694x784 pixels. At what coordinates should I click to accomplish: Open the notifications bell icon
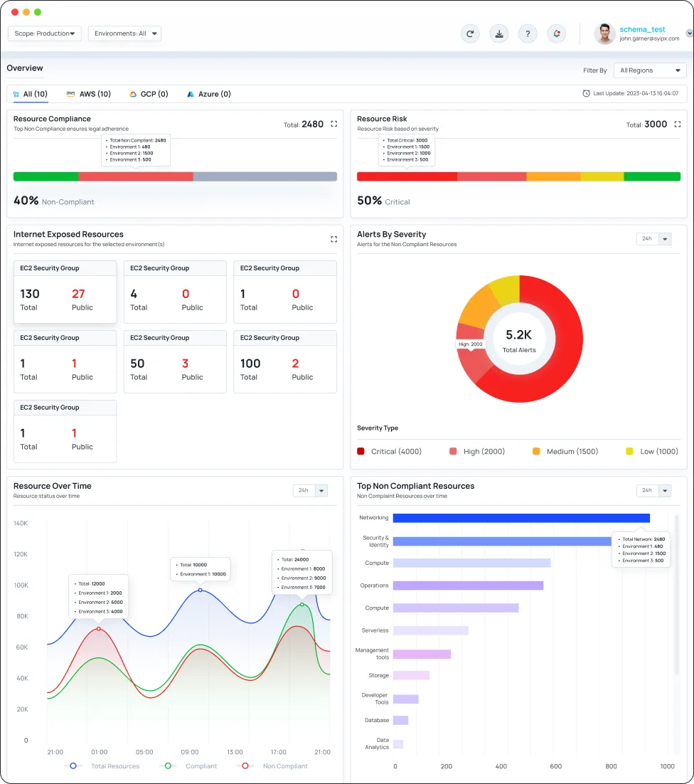point(557,33)
